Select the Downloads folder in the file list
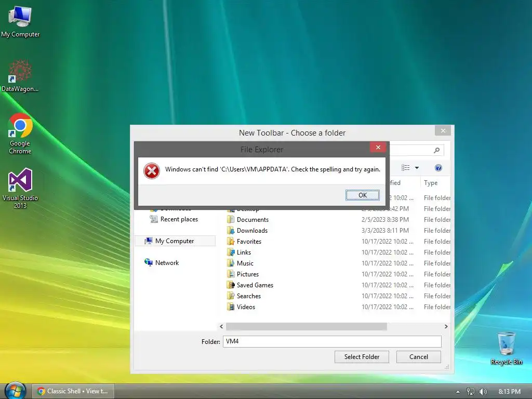This screenshot has height=399, width=532. tap(338, 230)
